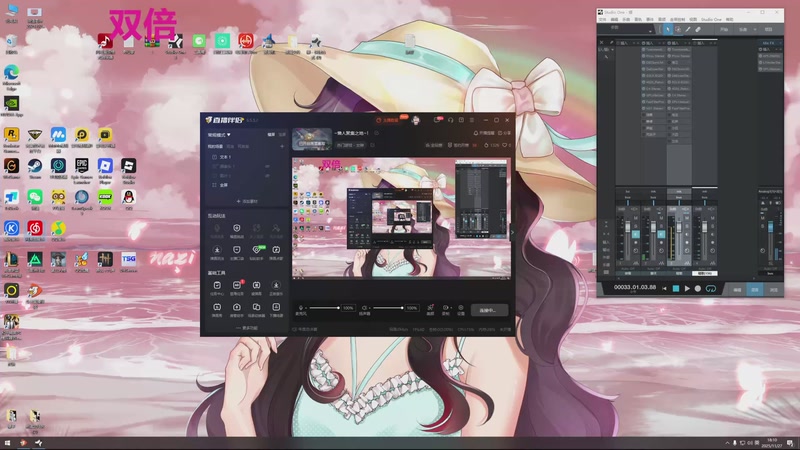The height and width of the screenshot is (450, 800).
Task: Click the more functions link in live companion
Action: coord(247,328)
